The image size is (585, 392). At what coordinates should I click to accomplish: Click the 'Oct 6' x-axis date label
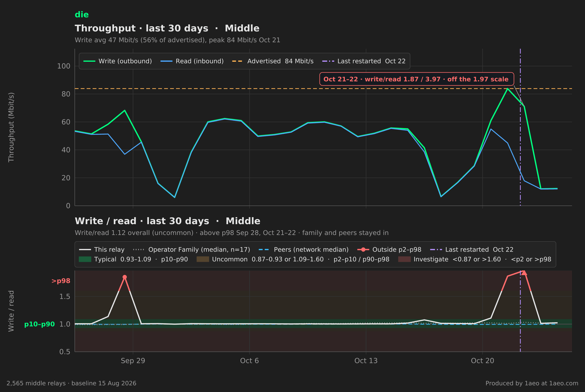(249, 361)
